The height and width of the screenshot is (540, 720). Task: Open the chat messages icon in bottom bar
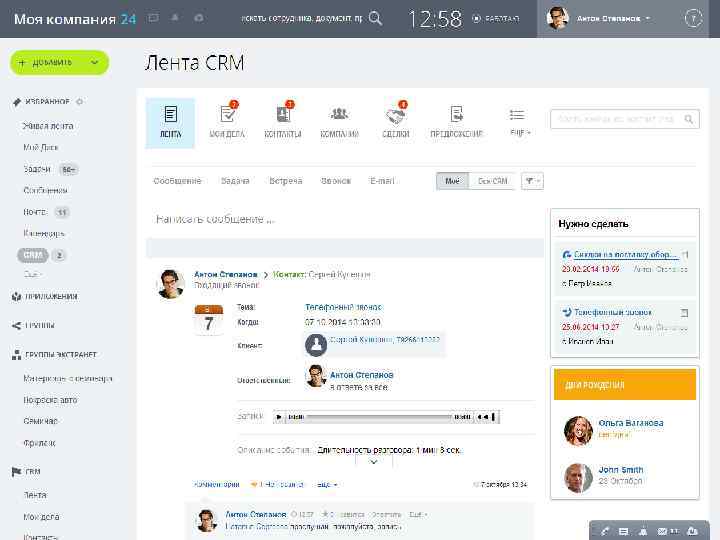point(623,532)
